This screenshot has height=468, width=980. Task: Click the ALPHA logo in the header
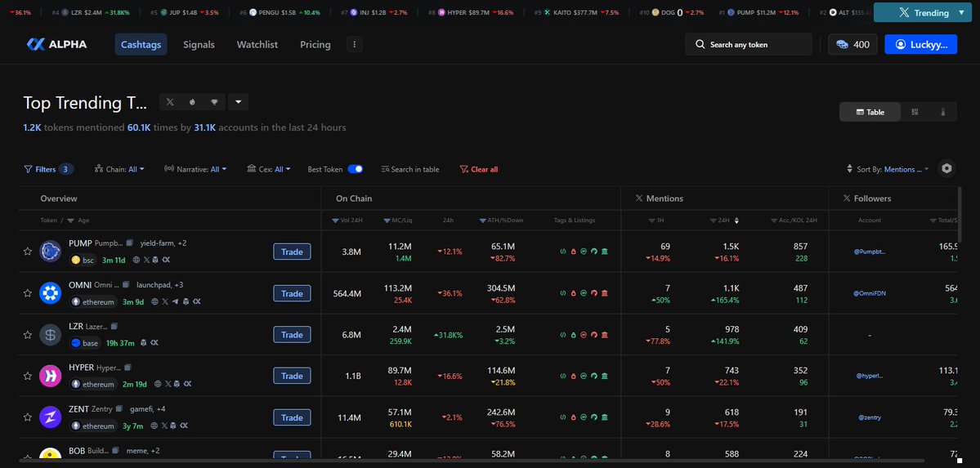tap(56, 44)
